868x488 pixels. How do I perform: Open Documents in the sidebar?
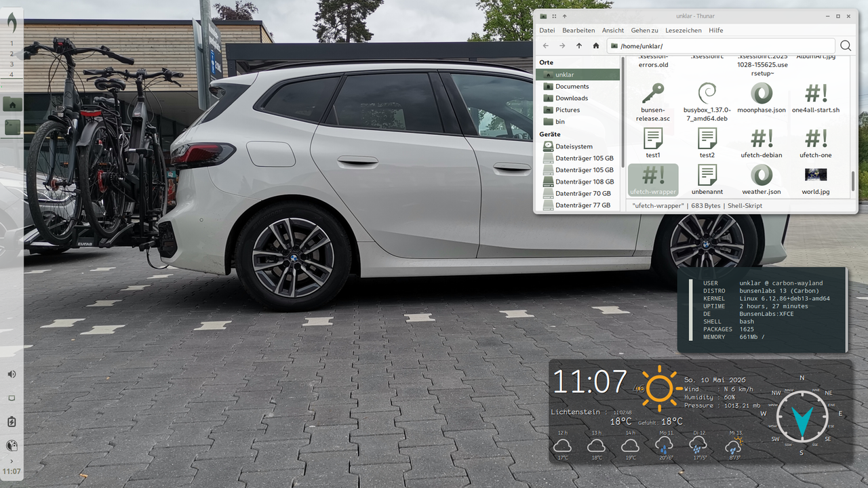click(x=578, y=86)
